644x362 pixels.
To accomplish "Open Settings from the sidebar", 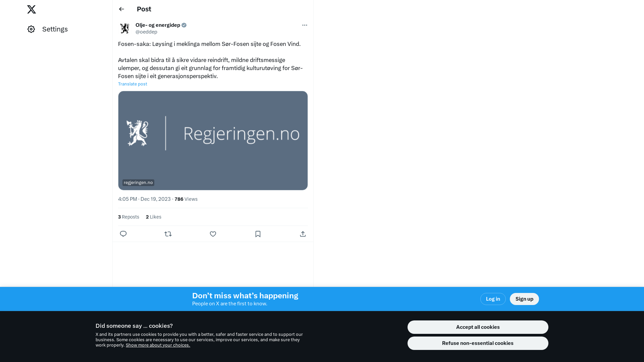I will pos(48,29).
